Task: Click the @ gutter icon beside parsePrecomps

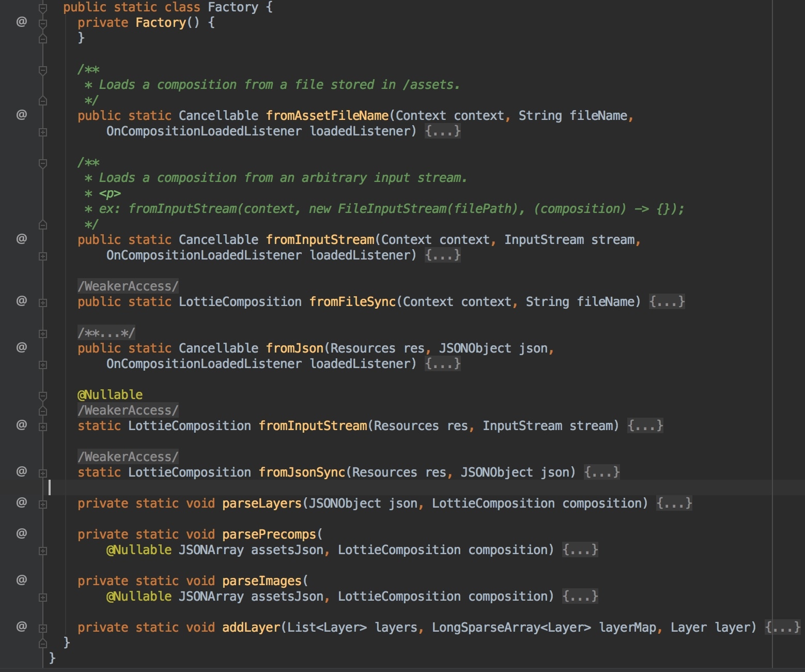Action: (22, 533)
